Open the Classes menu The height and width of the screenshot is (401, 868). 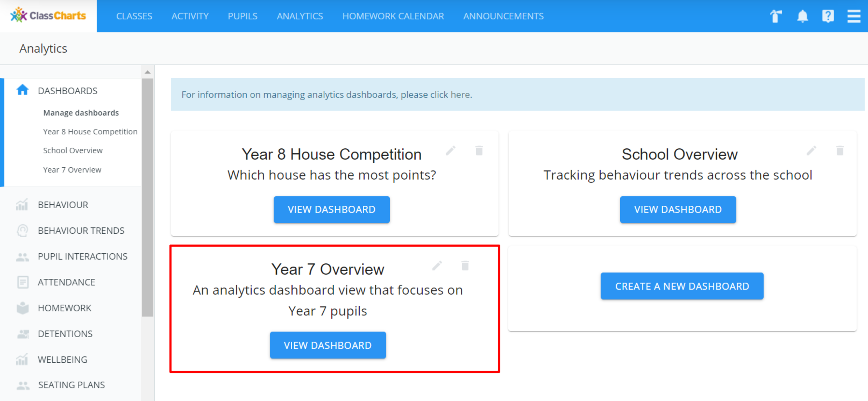tap(134, 16)
